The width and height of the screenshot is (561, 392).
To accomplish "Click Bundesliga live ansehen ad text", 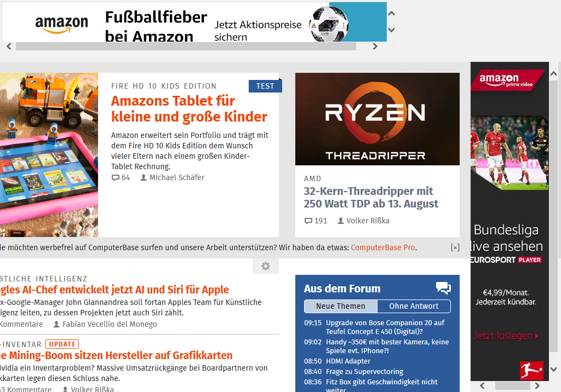I will (x=507, y=238).
